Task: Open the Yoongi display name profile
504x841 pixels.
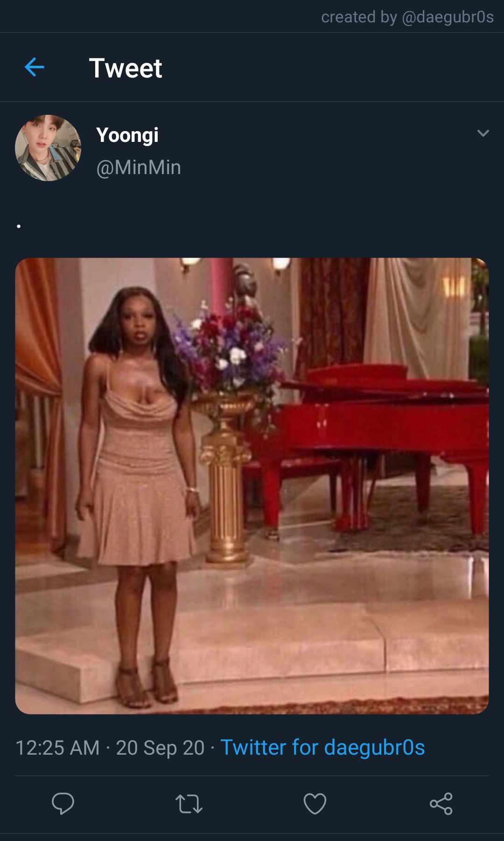Action: click(x=127, y=135)
